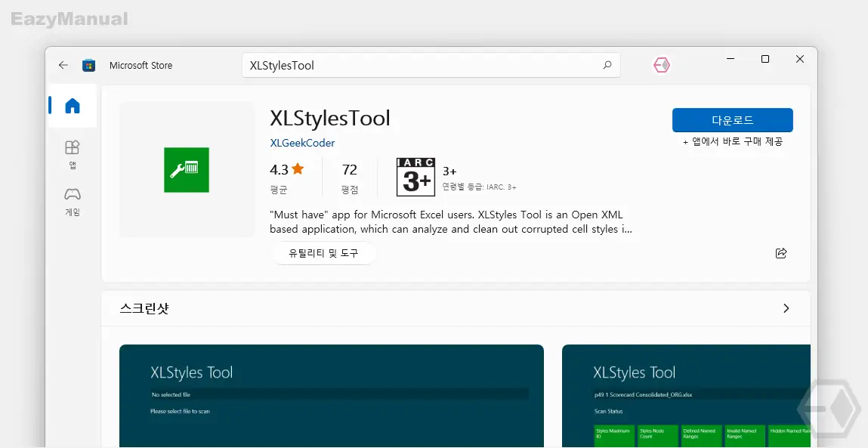
Task: Open the 앱 (Apps) sidebar section
Action: (73, 154)
